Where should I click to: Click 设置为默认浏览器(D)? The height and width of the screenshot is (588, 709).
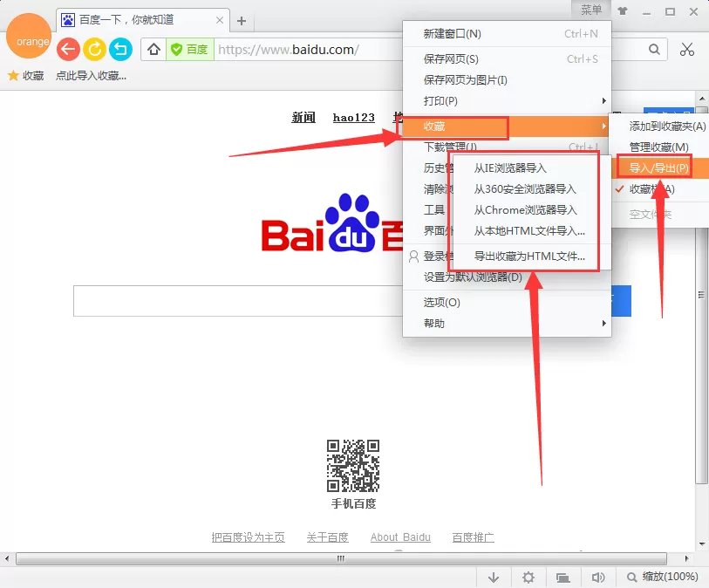click(473, 277)
